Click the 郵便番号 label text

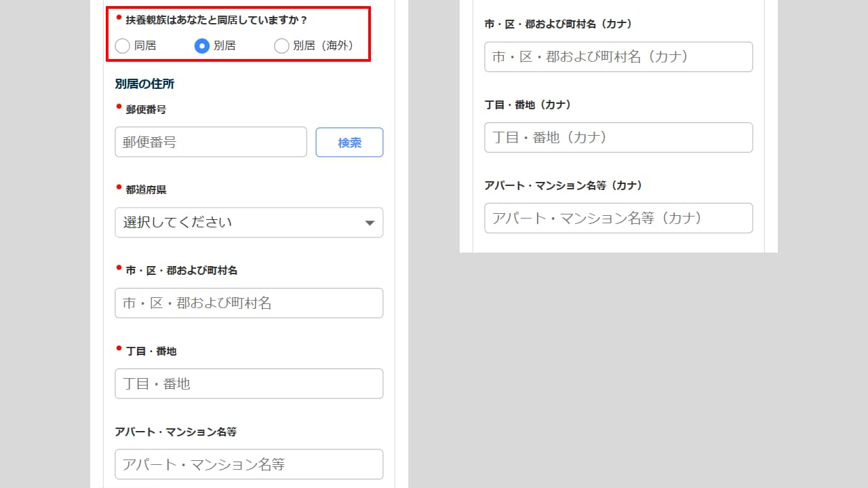(x=146, y=109)
